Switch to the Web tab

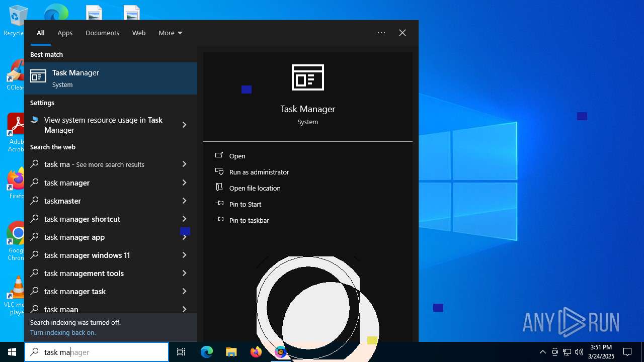point(139,33)
